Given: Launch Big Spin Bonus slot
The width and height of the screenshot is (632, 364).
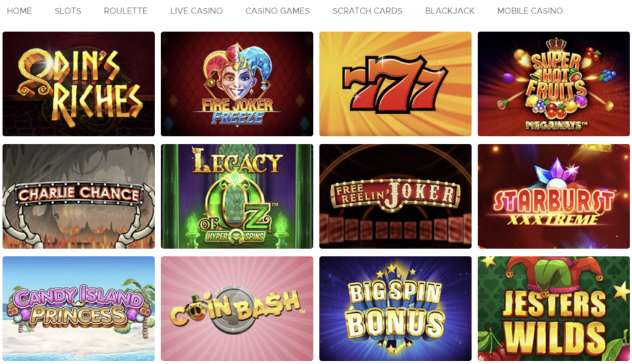Looking at the screenshot, I should (x=396, y=308).
